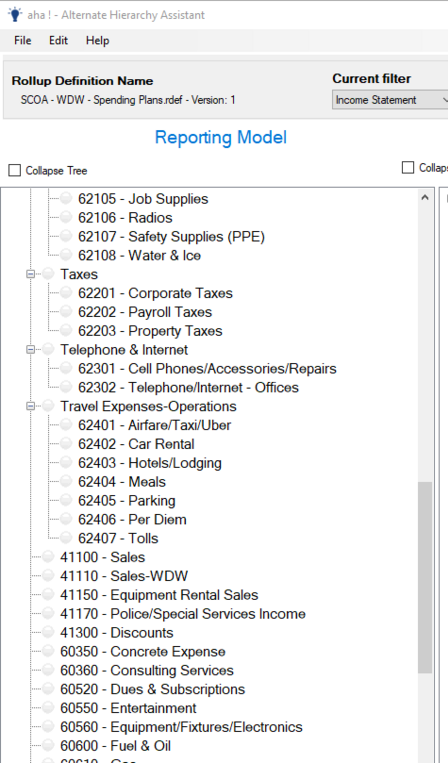Open the File menu
The height and width of the screenshot is (763, 448).
(x=22, y=40)
